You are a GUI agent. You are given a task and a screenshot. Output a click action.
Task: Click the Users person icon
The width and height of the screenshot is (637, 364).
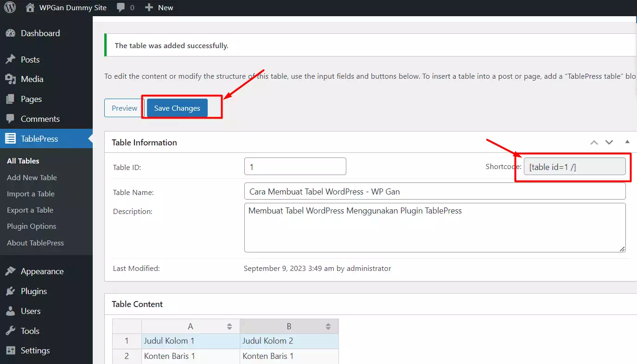click(x=11, y=311)
